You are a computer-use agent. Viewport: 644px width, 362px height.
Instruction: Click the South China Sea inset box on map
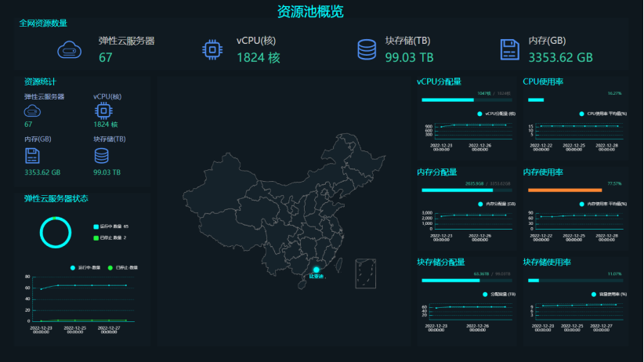366,273
